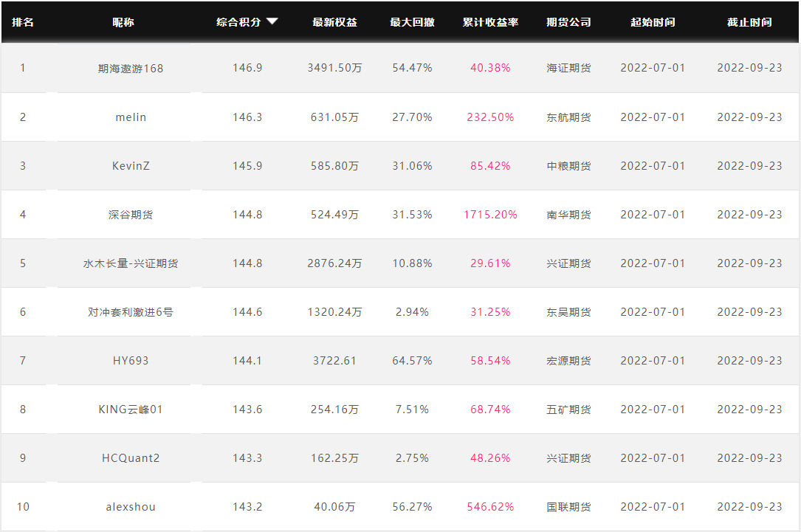Image resolution: width=801 pixels, height=532 pixels.
Task: Select the return rate 58.54%
Action: [490, 361]
